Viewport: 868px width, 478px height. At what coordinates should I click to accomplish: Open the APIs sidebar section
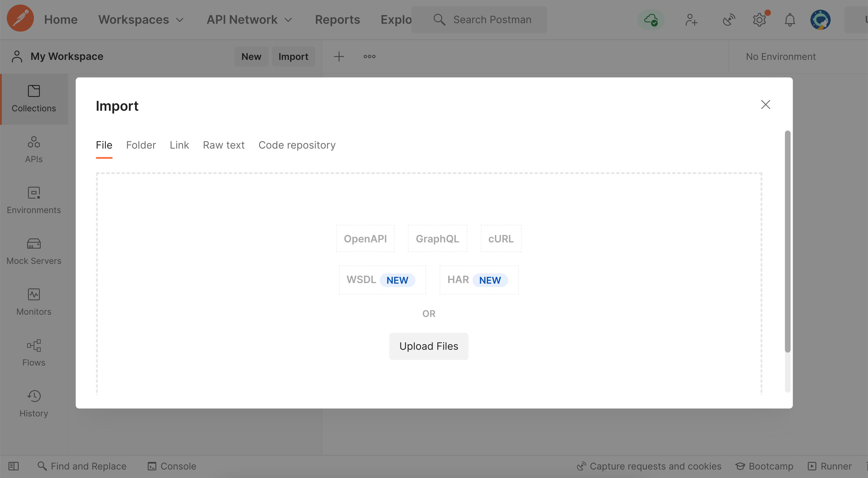[34, 149]
